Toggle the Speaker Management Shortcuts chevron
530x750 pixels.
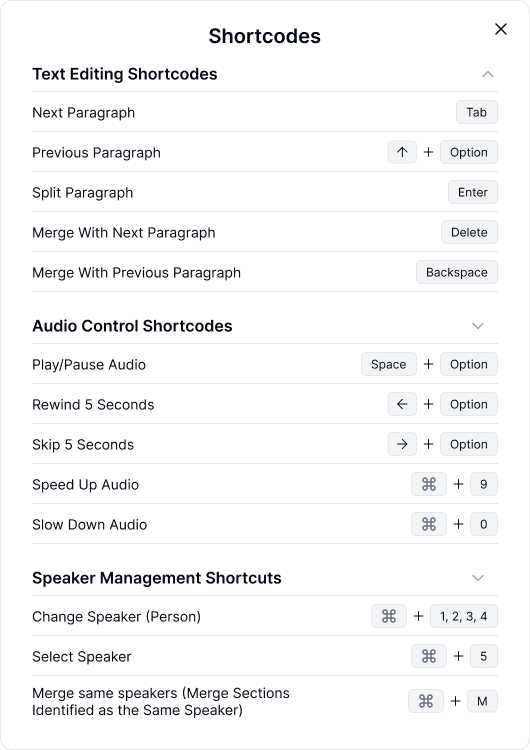pos(478,578)
